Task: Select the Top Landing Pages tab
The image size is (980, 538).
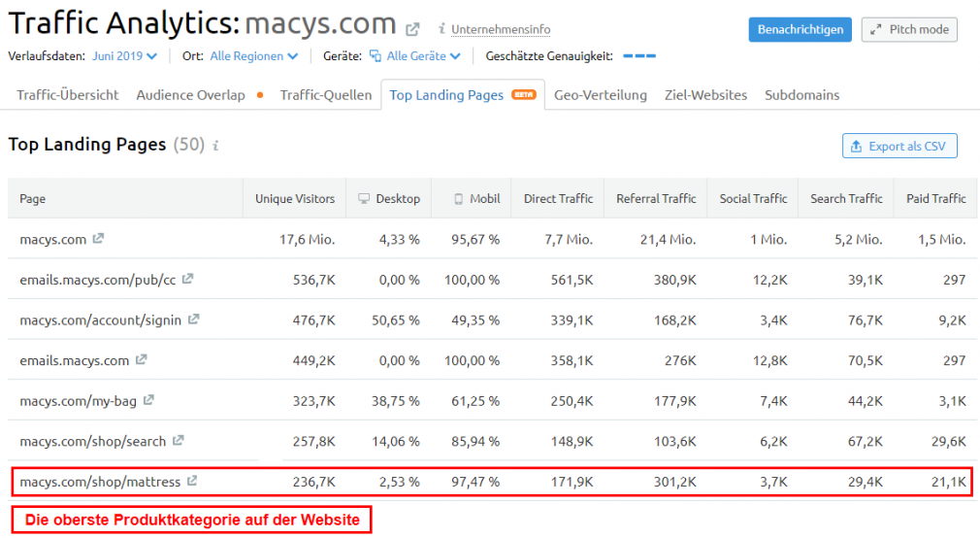Action: coord(463,95)
